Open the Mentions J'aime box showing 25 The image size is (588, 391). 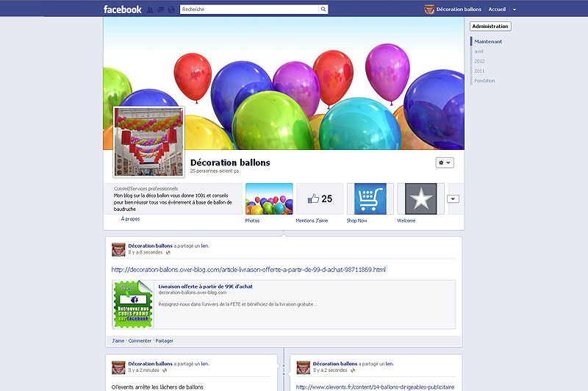[320, 198]
